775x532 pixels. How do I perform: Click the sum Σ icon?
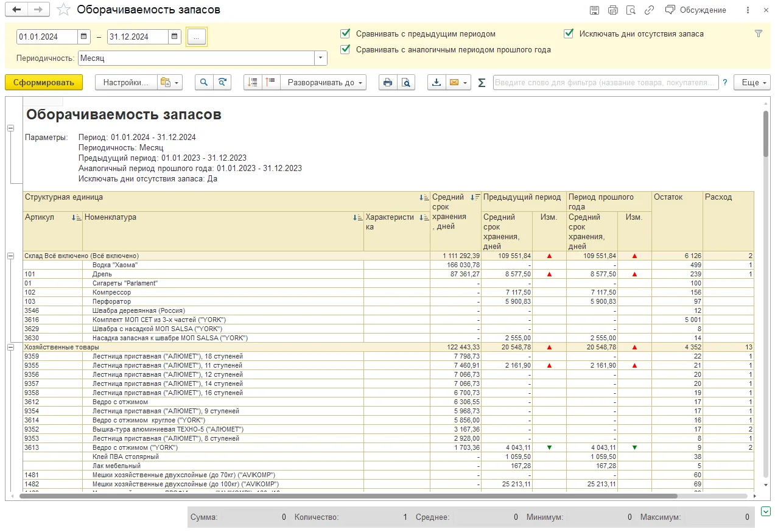point(482,83)
